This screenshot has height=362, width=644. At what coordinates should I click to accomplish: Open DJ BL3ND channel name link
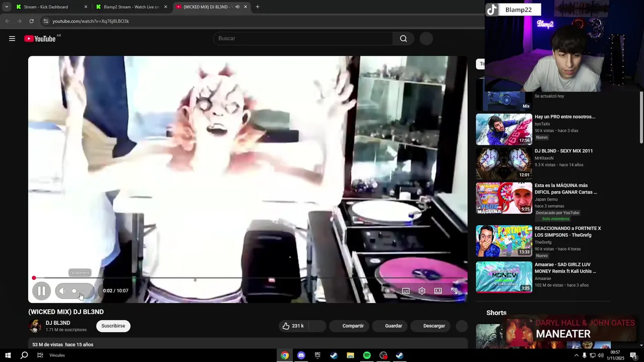tap(58, 323)
